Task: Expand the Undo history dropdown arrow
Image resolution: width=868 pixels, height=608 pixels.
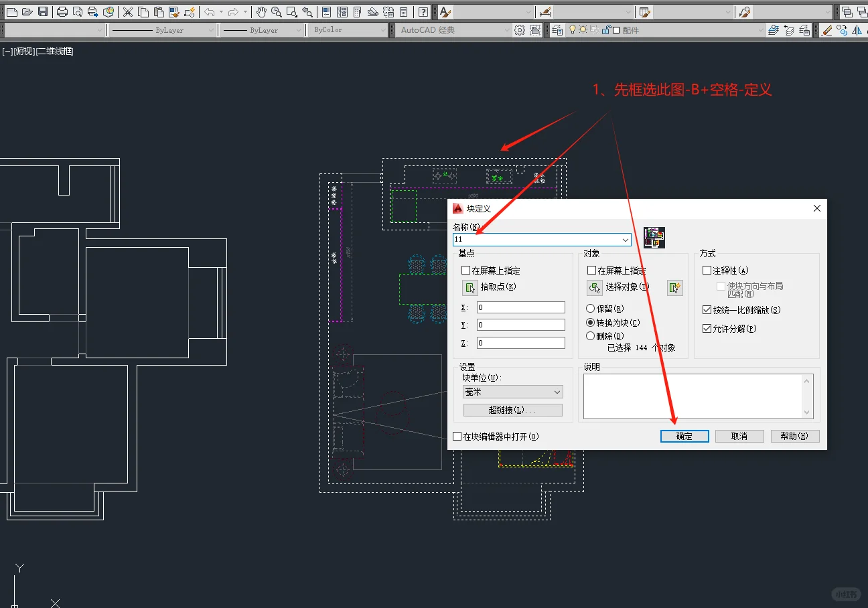Action: pyautogui.click(x=220, y=12)
